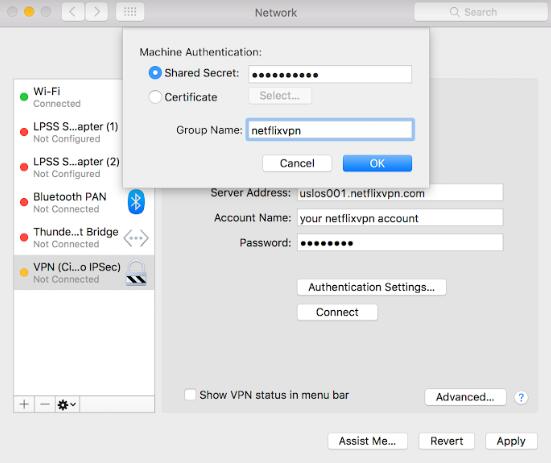The image size is (551, 463).
Task: Show all preferences grid icon
Action: (x=130, y=12)
